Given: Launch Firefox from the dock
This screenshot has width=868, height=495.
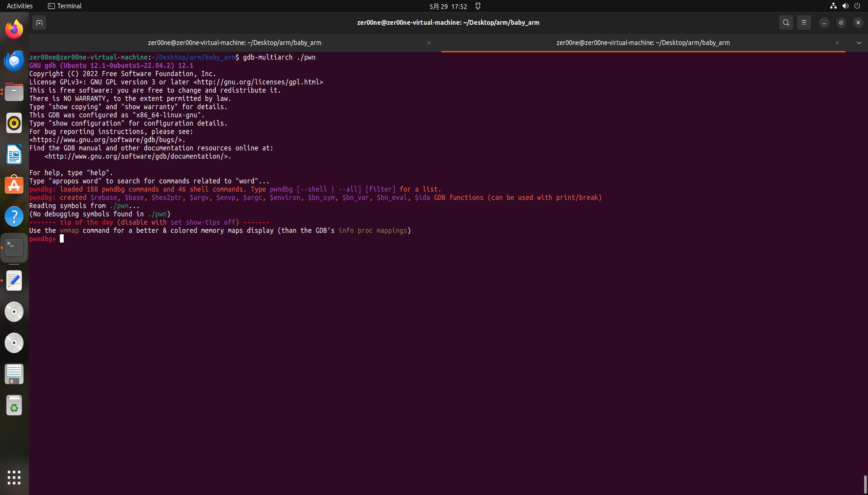Looking at the screenshot, I should [14, 29].
